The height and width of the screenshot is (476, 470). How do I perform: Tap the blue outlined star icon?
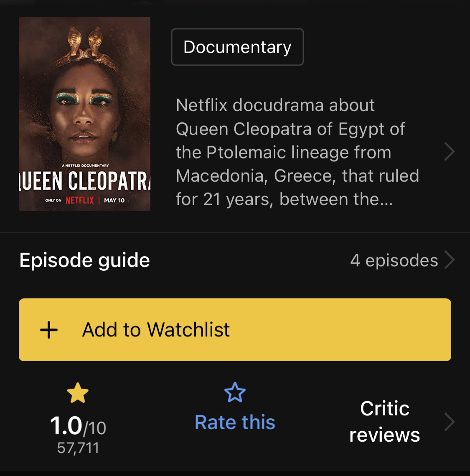(235, 392)
